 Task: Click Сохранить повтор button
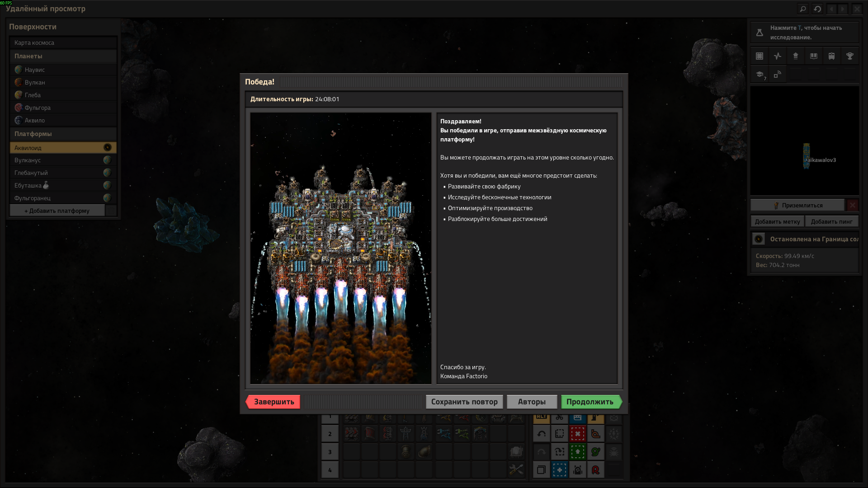[x=464, y=402]
